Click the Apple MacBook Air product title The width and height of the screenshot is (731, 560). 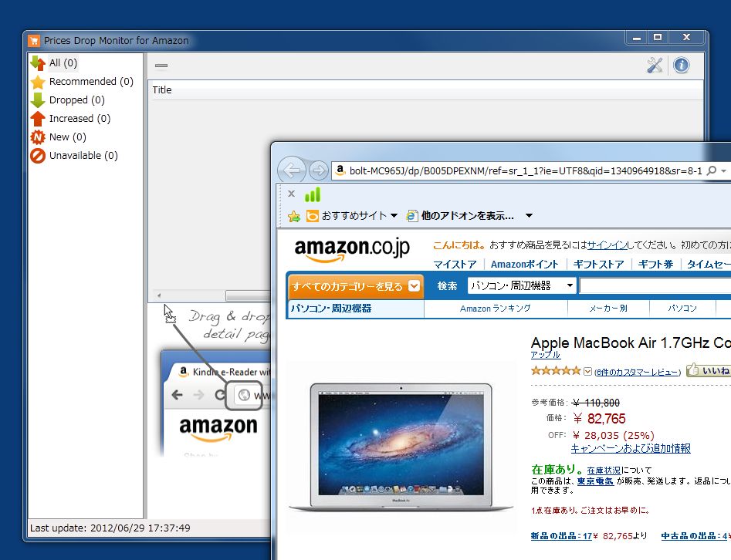tap(631, 343)
